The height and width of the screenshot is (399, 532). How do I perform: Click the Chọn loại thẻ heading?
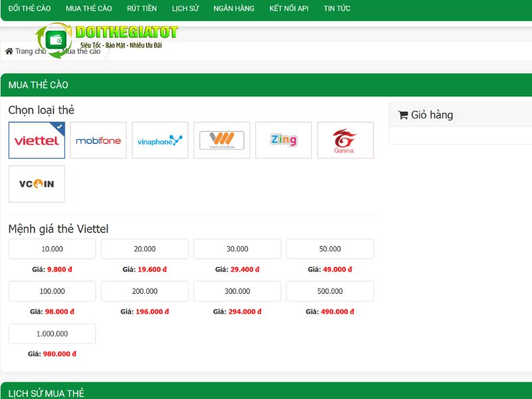click(x=41, y=110)
